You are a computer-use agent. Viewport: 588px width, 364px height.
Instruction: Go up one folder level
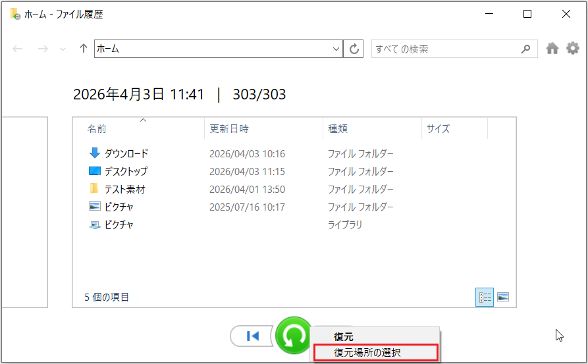83,48
